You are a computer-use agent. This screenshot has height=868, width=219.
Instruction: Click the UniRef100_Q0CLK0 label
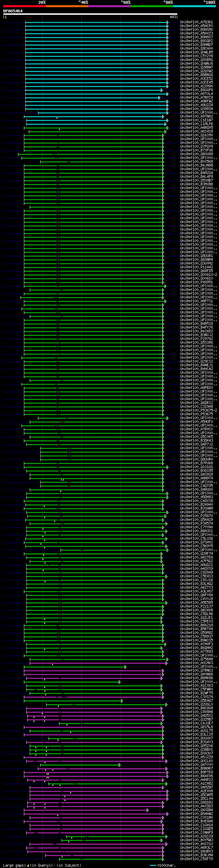[x=196, y=761]
